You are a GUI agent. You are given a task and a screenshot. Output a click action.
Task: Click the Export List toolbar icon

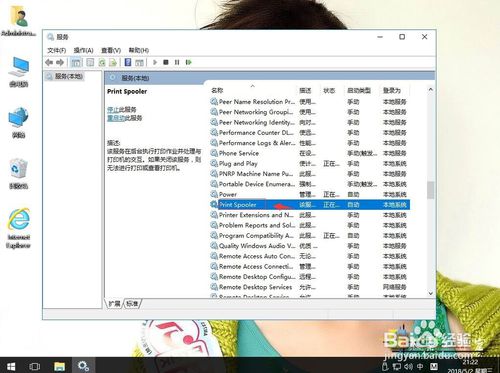pyautogui.click(x=113, y=62)
